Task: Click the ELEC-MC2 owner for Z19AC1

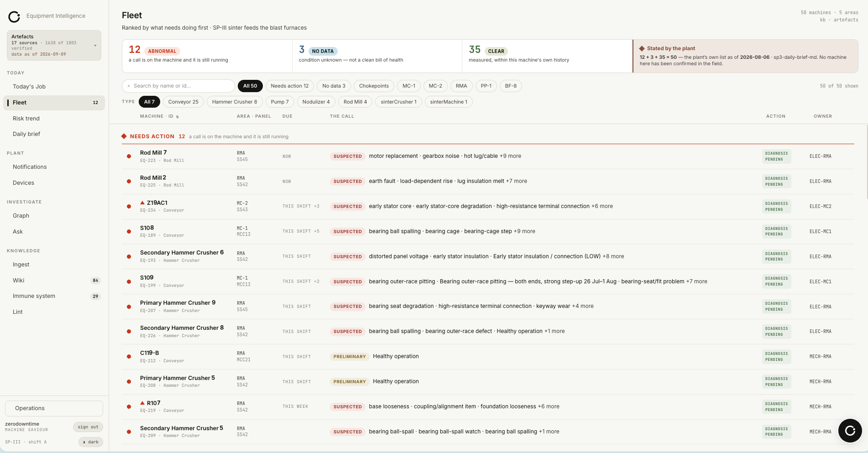Action: pyautogui.click(x=821, y=207)
